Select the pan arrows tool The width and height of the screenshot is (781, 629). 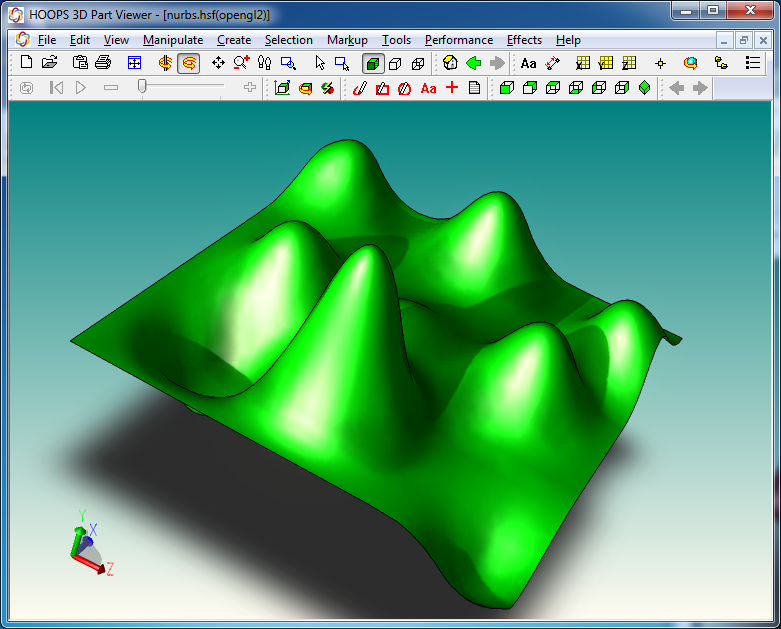[x=218, y=63]
